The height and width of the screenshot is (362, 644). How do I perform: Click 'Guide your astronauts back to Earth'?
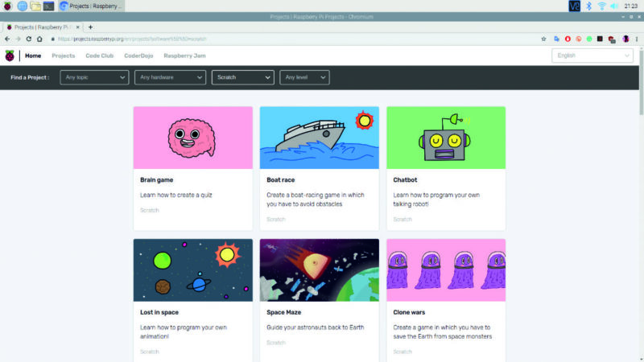(315, 327)
